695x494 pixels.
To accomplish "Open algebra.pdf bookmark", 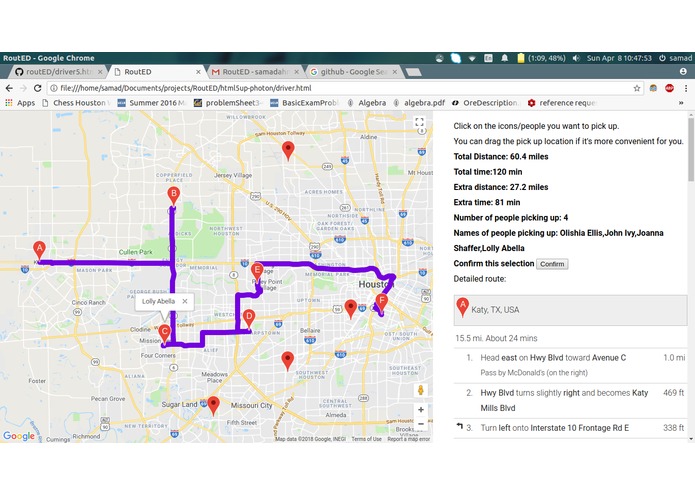I will tap(419, 103).
